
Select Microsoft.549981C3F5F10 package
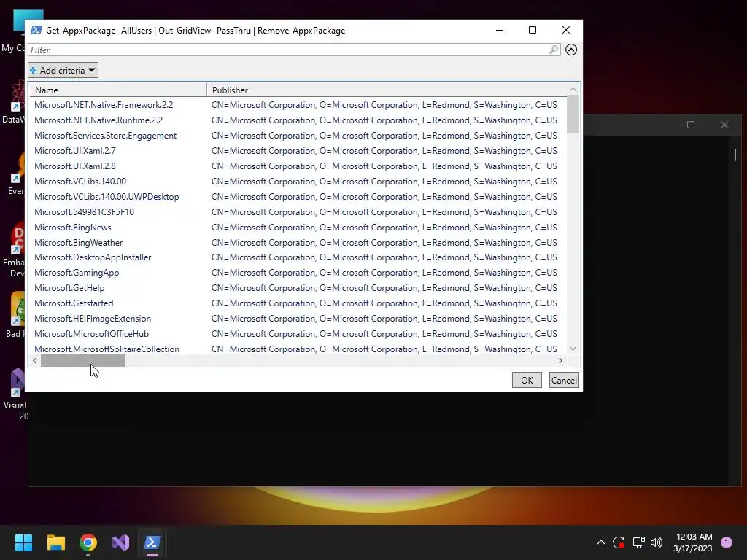pos(298,212)
